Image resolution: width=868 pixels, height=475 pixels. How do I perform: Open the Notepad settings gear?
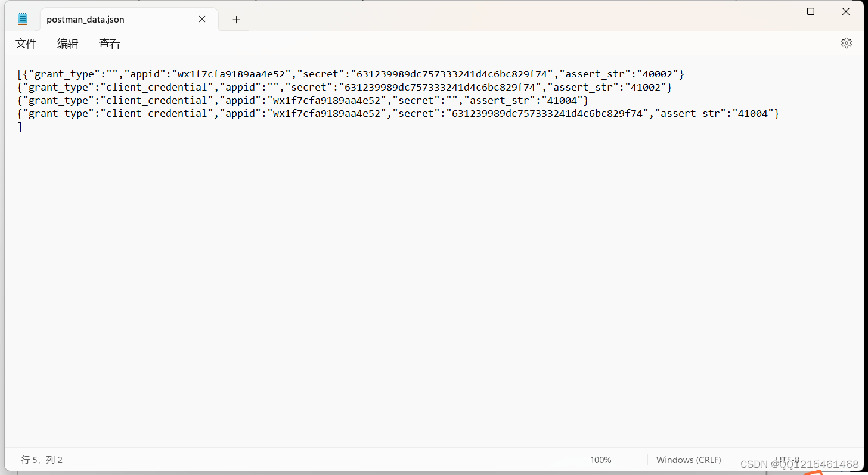click(846, 43)
